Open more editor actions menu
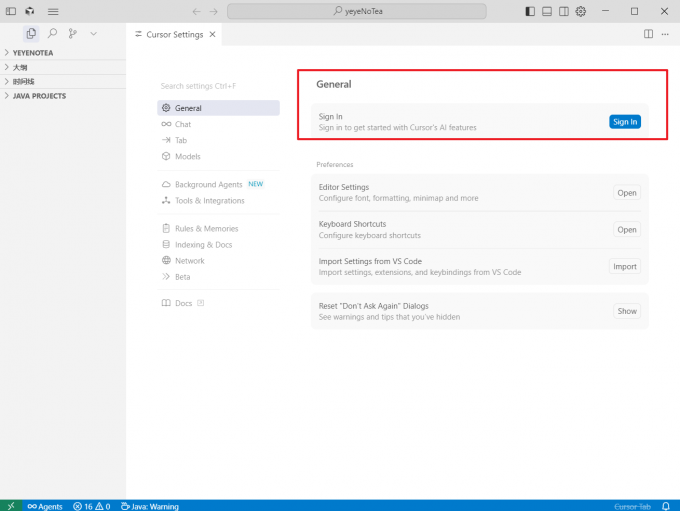680x511 pixels. (x=666, y=33)
